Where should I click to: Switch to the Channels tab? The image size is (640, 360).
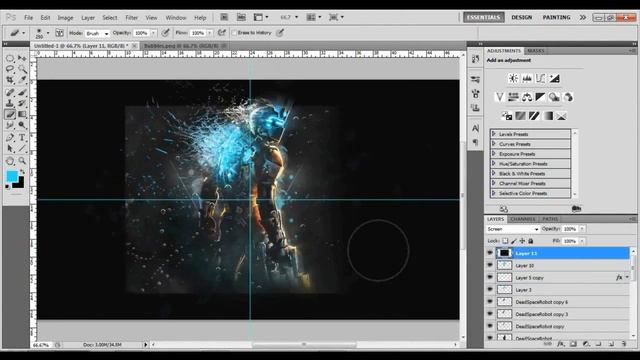coord(523,219)
